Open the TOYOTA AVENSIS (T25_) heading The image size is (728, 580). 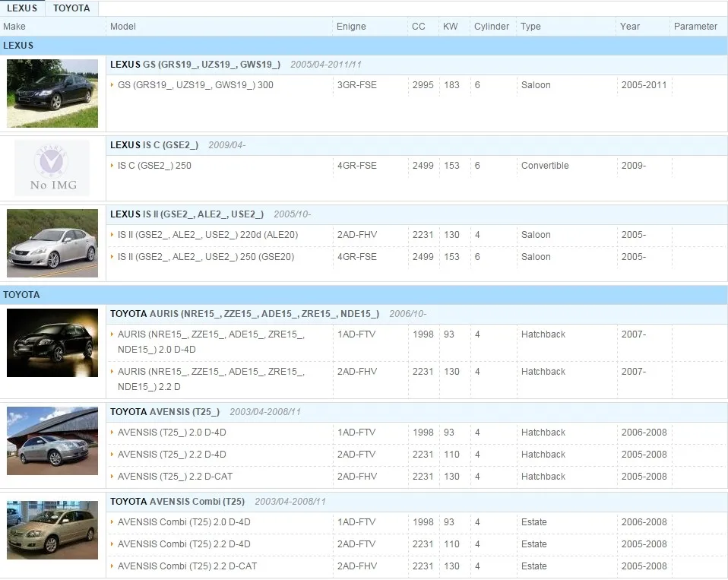[x=165, y=412]
